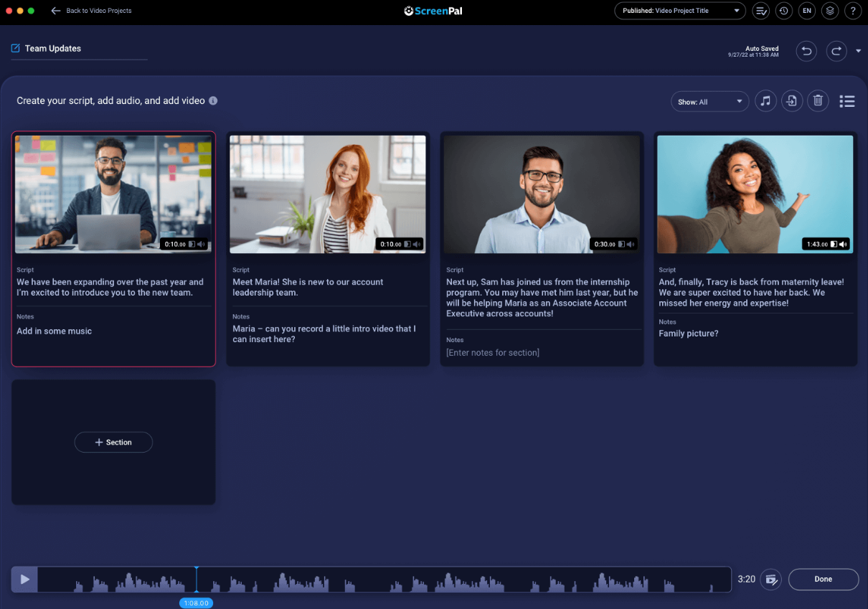Click the layers stack icon in header
The image size is (868, 609).
[829, 11]
